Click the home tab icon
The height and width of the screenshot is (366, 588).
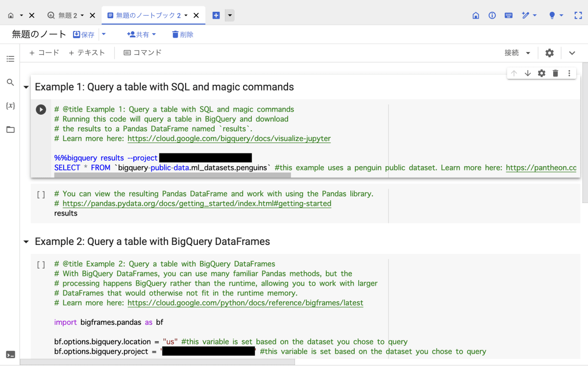click(x=11, y=16)
